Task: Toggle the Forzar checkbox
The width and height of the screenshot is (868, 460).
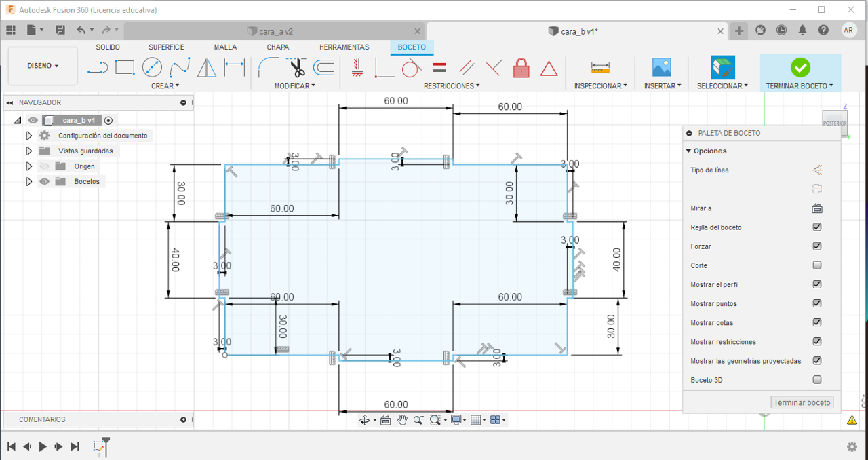Action: point(817,246)
